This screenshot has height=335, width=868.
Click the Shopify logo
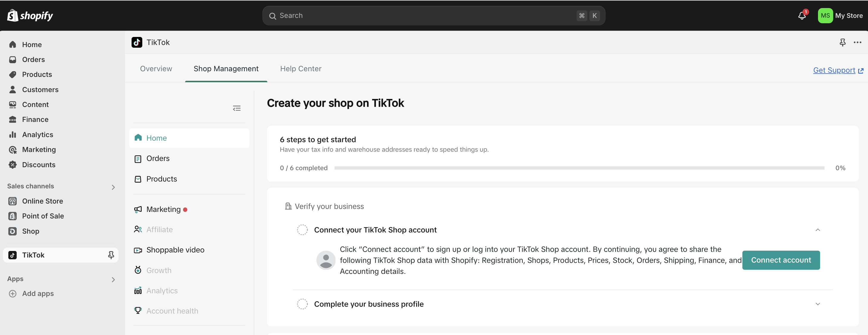30,15
